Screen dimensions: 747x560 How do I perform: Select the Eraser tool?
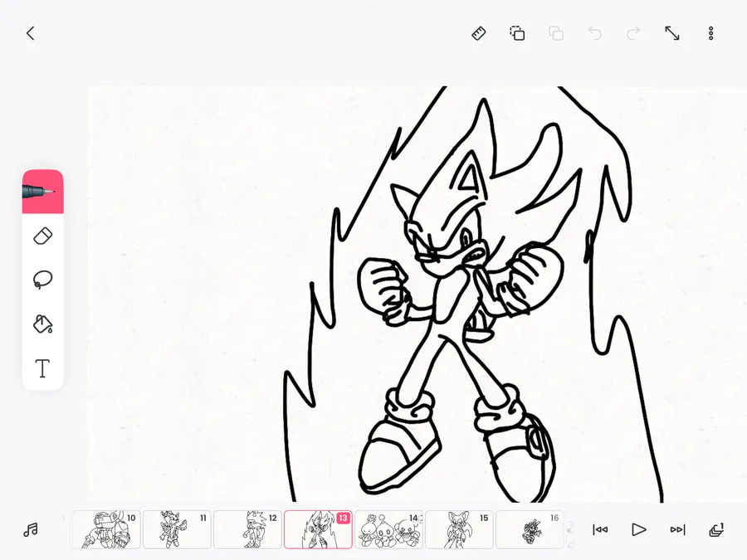pyautogui.click(x=43, y=236)
